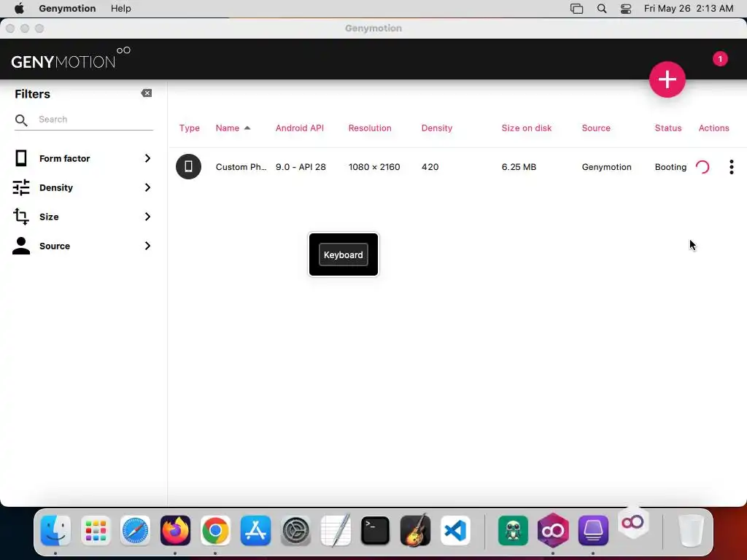Screen dimensions: 747x560
Task: Click the screen mirroring icon in the menu bar
Action: point(576,9)
